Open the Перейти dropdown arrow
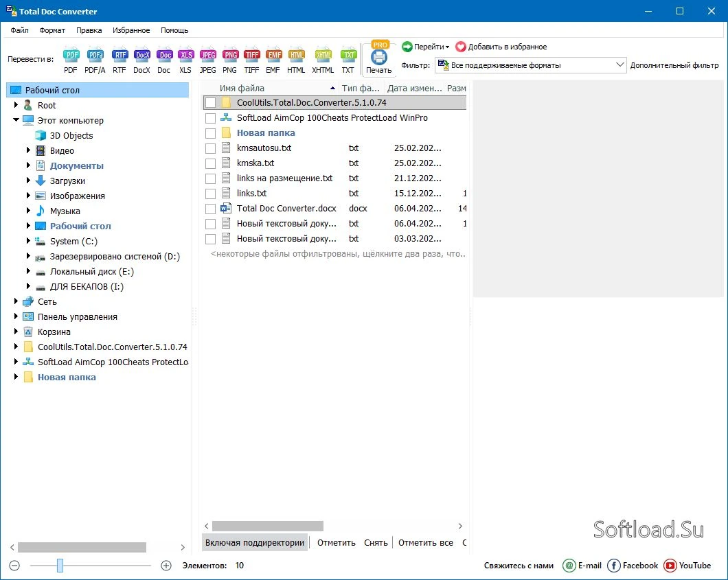The width and height of the screenshot is (728, 580). 447,47
